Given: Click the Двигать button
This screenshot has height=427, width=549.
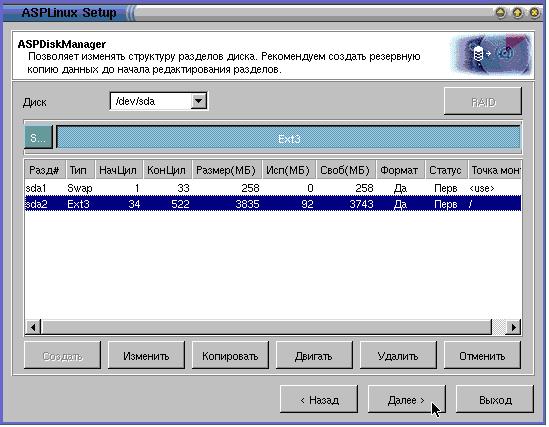Looking at the screenshot, I should [x=314, y=356].
